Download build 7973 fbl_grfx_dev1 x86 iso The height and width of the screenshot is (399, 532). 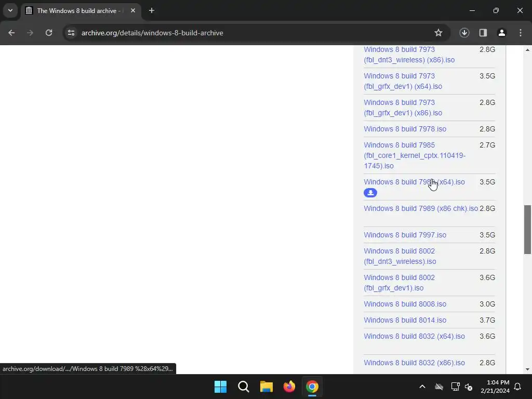click(403, 108)
